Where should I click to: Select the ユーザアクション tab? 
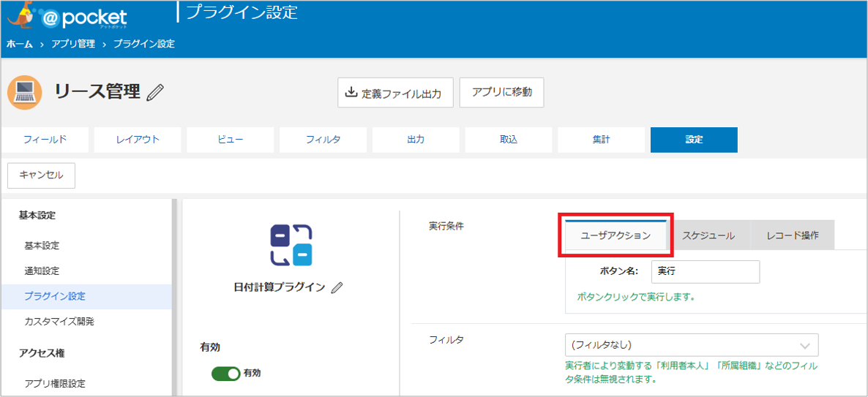tap(615, 235)
